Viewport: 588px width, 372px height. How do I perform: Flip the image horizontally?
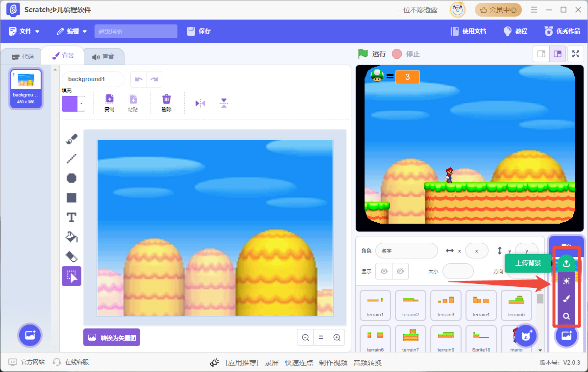tap(200, 103)
